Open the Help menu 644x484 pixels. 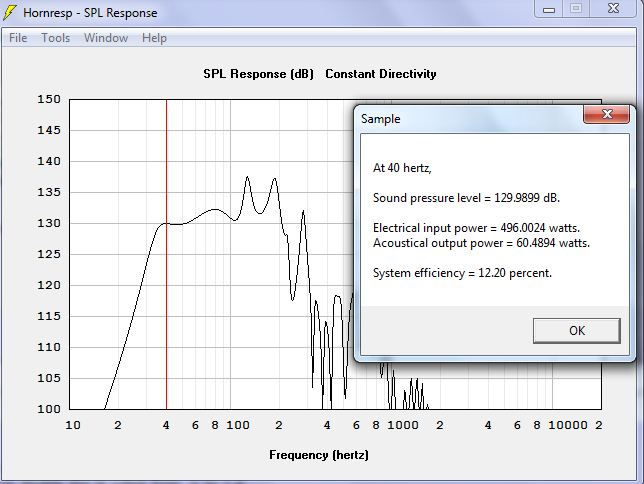click(154, 38)
